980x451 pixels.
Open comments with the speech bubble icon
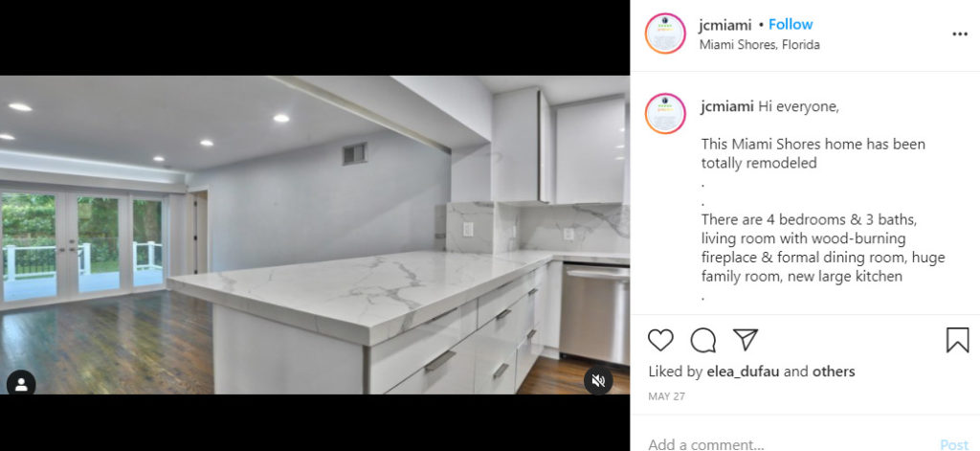point(703,340)
